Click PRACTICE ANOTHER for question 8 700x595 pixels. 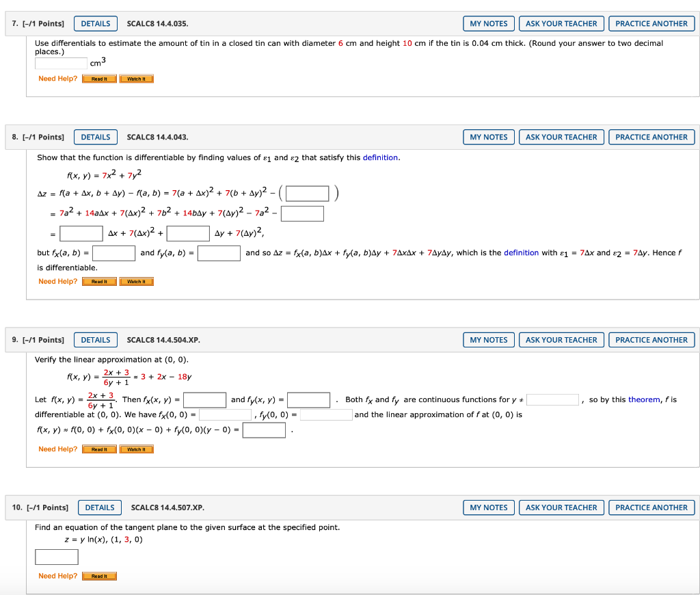pos(651,137)
